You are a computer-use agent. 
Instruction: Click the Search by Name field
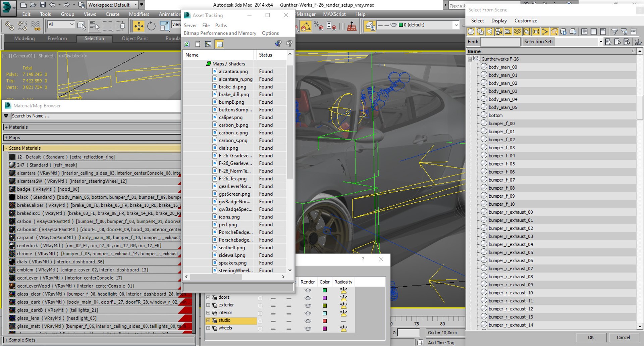[96, 116]
